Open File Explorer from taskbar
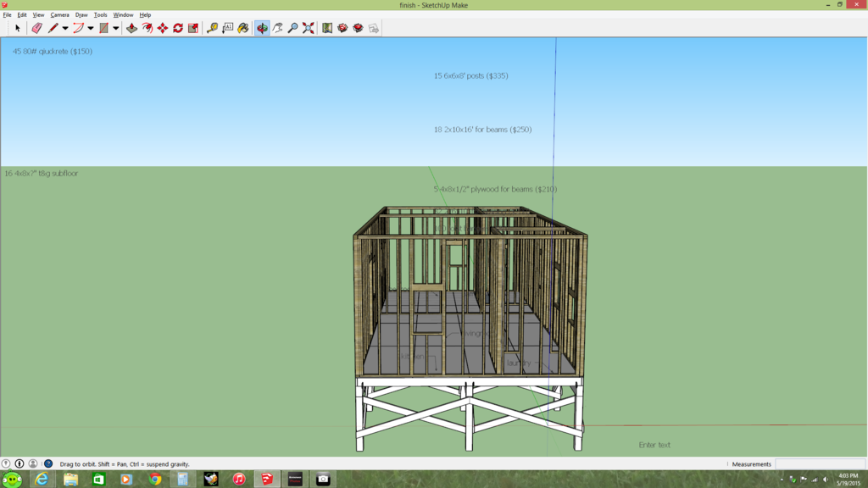The image size is (868, 488). 70,480
